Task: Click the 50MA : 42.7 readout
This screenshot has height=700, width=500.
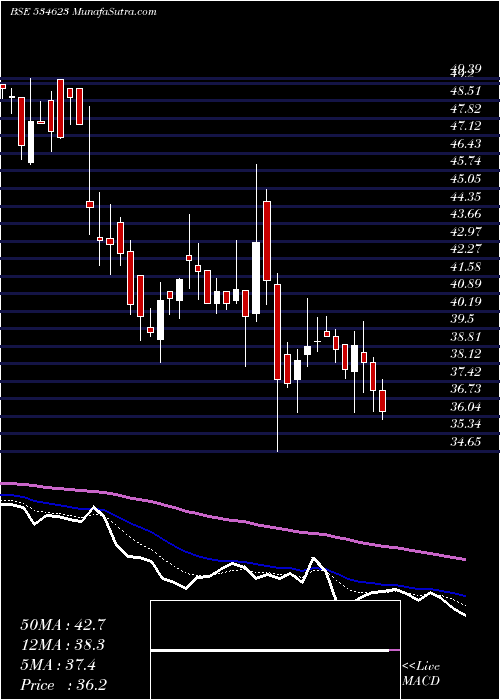Action: coord(63,625)
